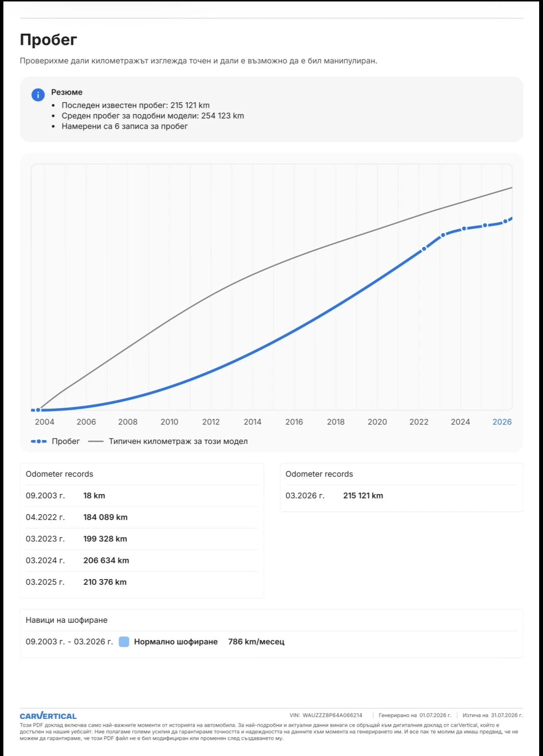Select the 2024 data point on mileage curve
This screenshot has width=543, height=756.
coord(464,229)
